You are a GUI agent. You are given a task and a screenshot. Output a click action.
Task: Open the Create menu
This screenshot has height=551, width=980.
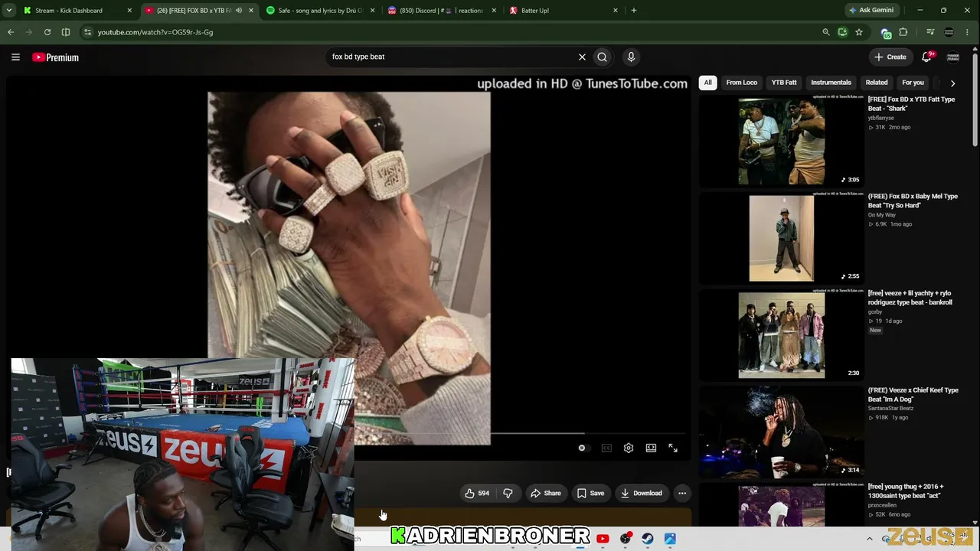pyautogui.click(x=890, y=57)
